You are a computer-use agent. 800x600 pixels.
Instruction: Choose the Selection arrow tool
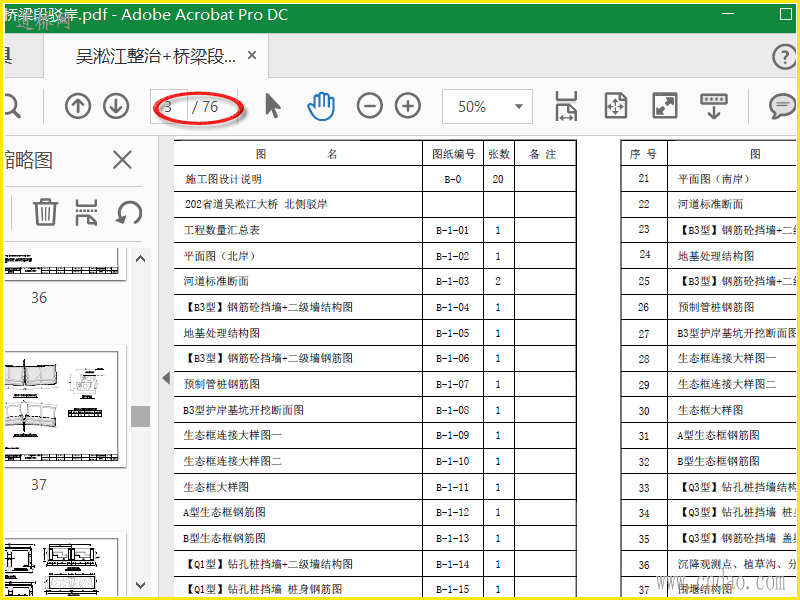272,106
